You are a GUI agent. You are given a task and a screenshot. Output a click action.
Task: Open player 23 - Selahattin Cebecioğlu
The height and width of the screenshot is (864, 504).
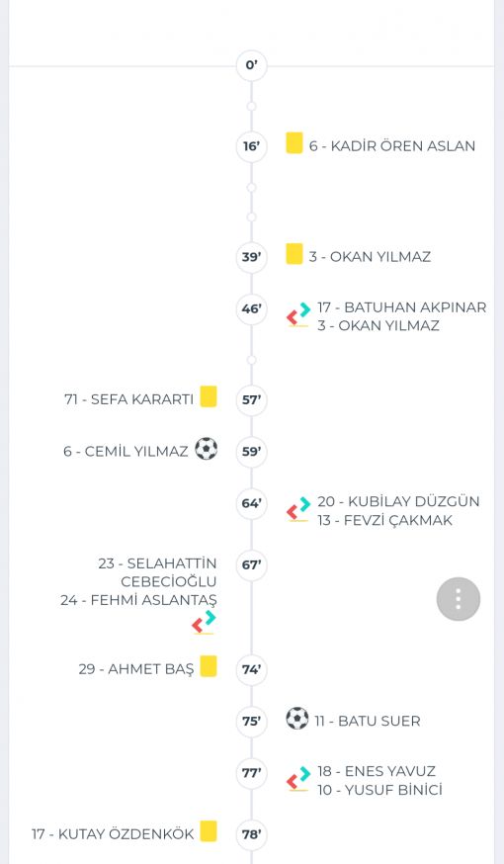coord(157,572)
